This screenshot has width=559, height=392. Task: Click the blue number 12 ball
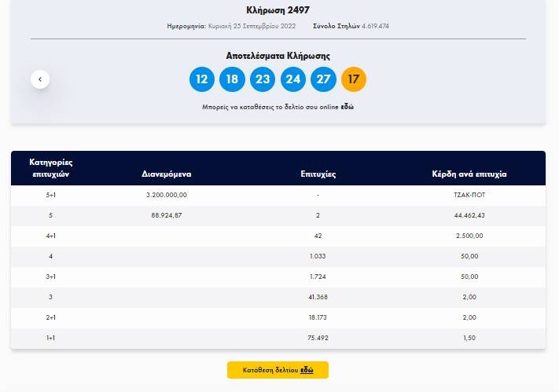202,79
